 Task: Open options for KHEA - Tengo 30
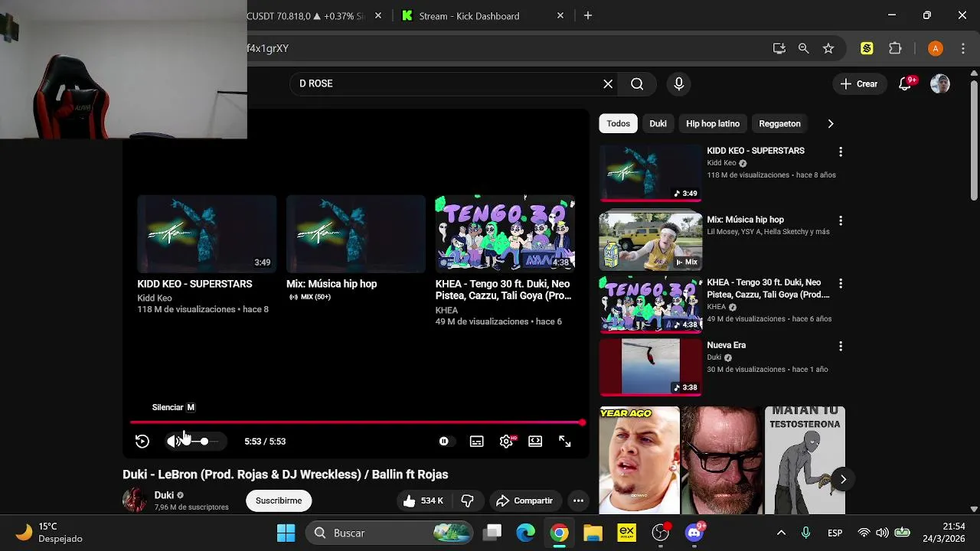pyautogui.click(x=841, y=284)
